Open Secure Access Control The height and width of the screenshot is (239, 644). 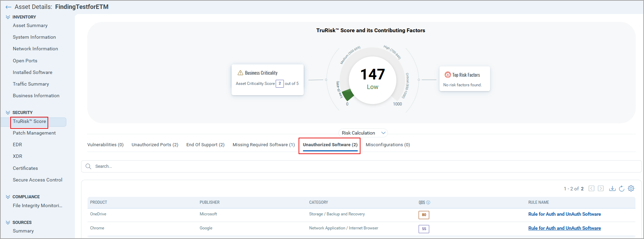coord(38,180)
